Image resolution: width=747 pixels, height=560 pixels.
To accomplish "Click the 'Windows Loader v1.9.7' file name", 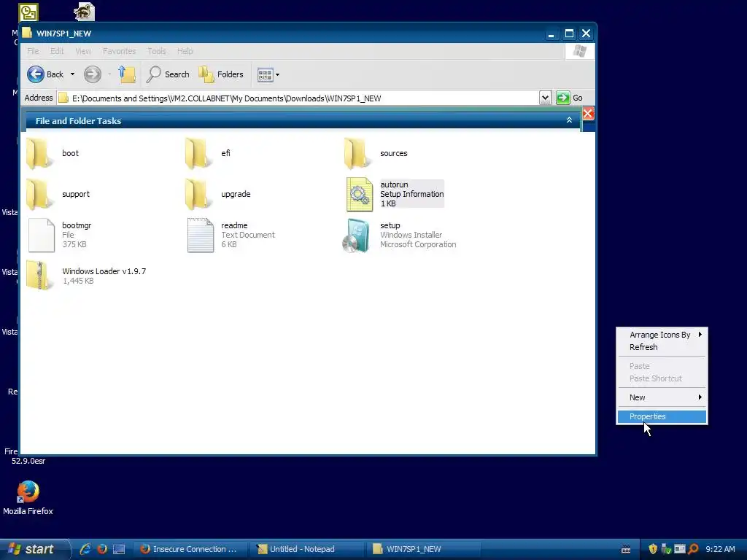I will pos(104,271).
